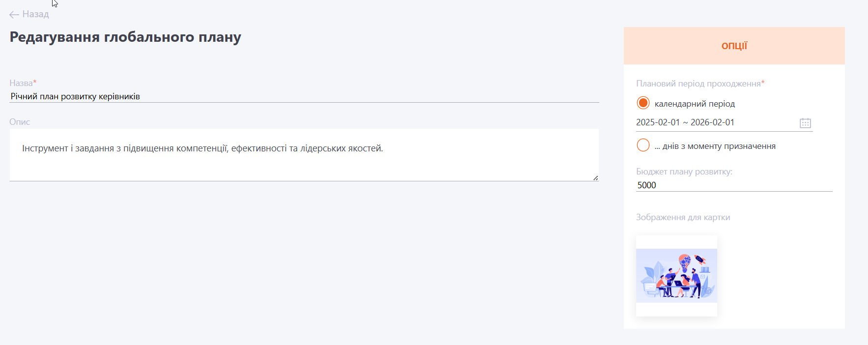The image size is (868, 345).
Task: Click the "Опис" field label
Action: (x=20, y=122)
